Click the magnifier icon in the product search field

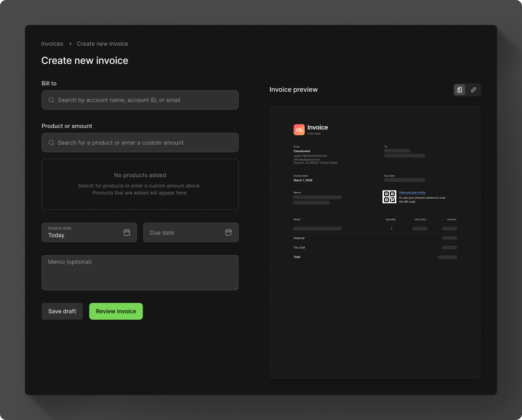tap(51, 142)
